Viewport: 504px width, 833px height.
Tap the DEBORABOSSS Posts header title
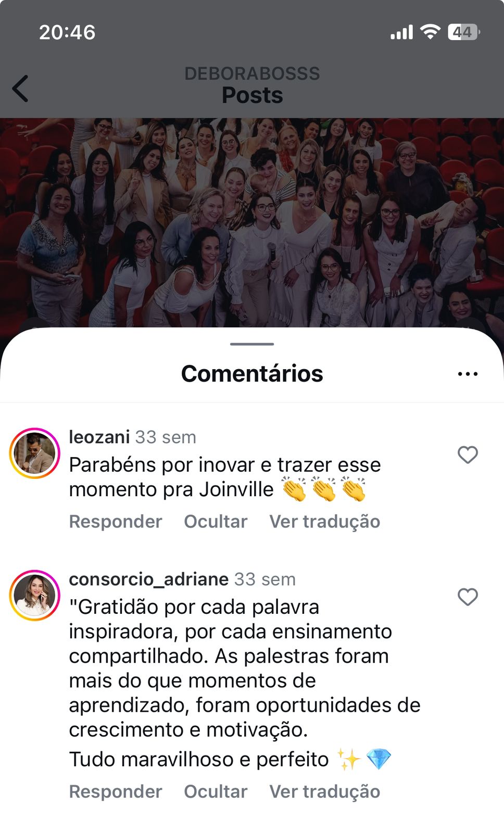click(252, 85)
